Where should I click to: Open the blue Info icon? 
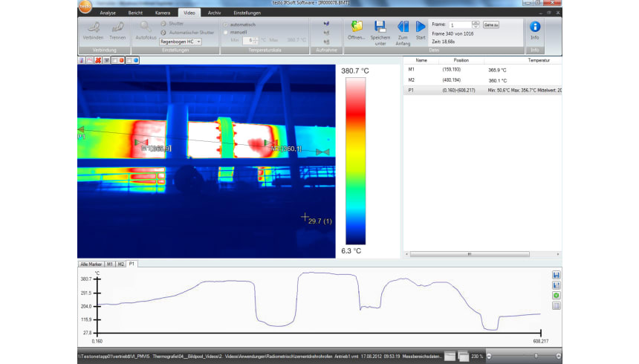click(534, 27)
